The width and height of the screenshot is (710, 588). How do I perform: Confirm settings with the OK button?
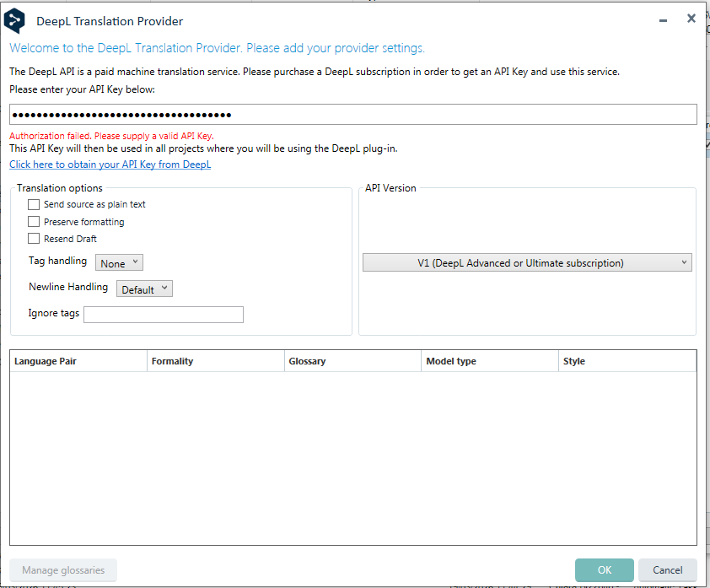coord(604,570)
